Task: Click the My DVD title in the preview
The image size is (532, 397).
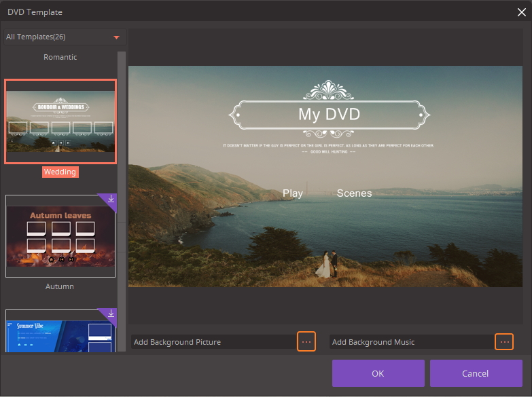Action: click(x=329, y=114)
